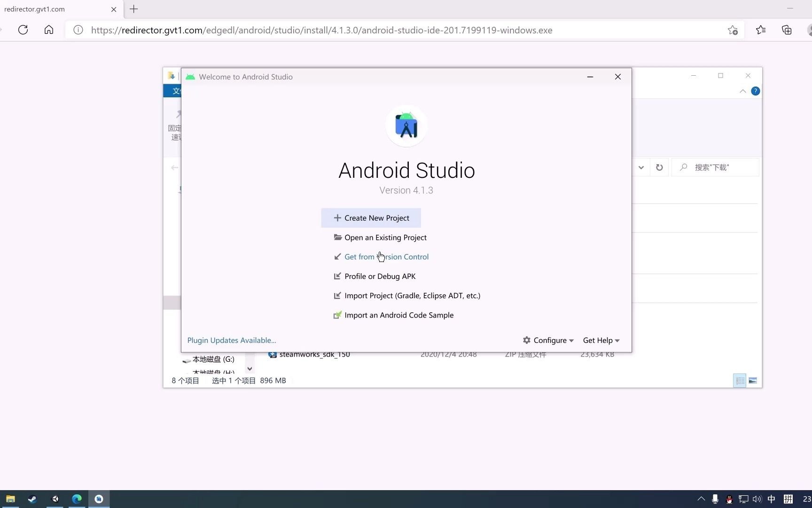The image size is (812, 508).
Task: Click the network tray icon
Action: point(743,499)
